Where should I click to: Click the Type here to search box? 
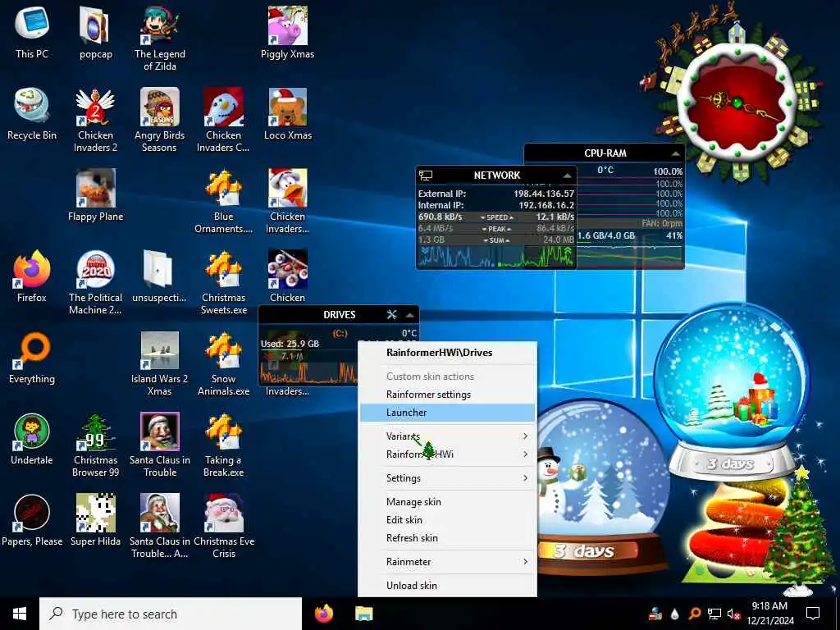(x=171, y=614)
